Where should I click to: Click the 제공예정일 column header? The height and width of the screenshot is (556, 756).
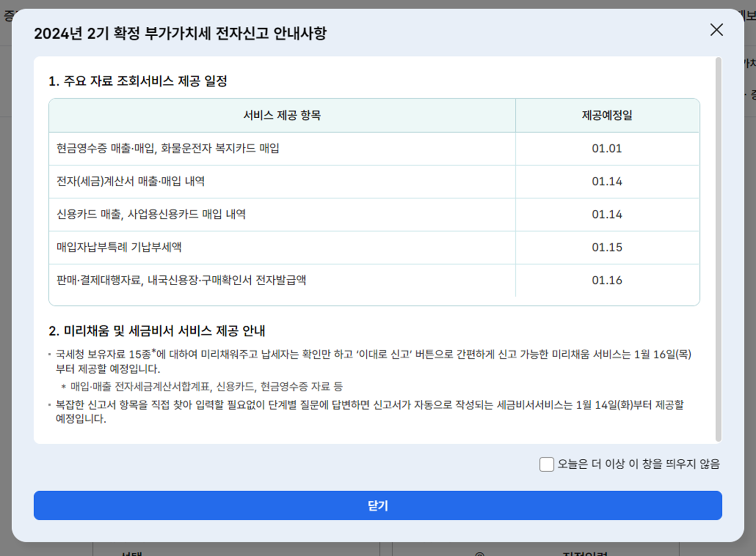click(x=607, y=116)
